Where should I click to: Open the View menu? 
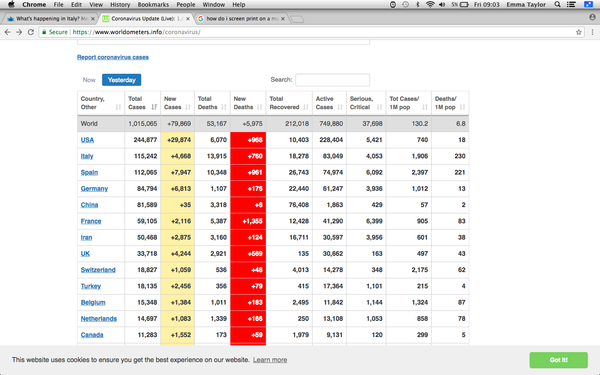pyautogui.click(x=96, y=5)
